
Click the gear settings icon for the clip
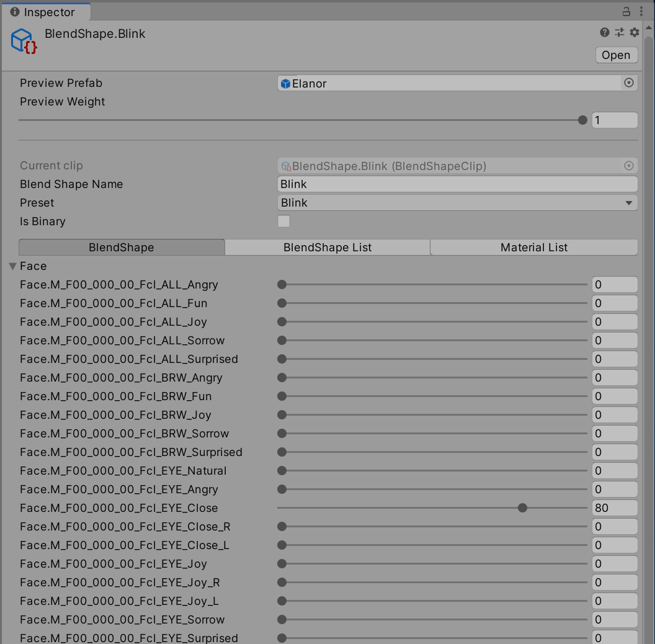click(x=634, y=32)
